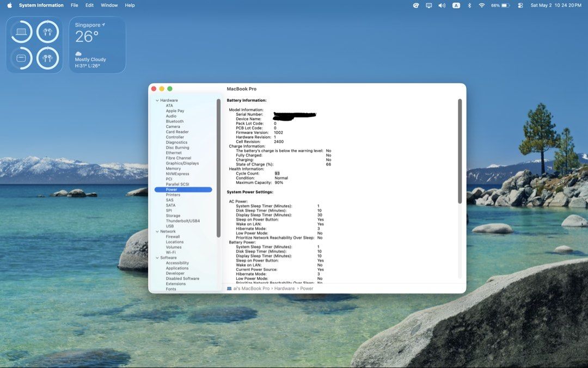Image resolution: width=588 pixels, height=368 pixels.
Task: Click the Mostly Cloudy cloud icon
Action: pyautogui.click(x=78, y=54)
